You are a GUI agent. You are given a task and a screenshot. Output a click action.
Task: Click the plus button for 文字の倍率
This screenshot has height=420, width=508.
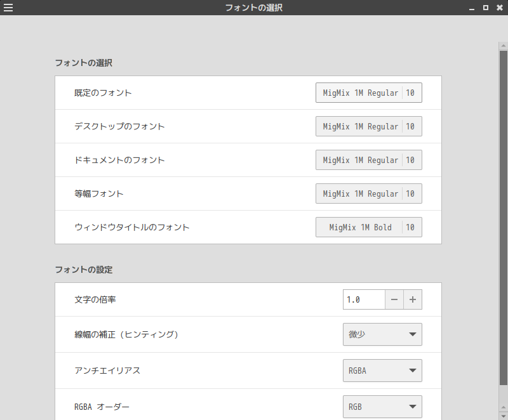click(x=413, y=299)
